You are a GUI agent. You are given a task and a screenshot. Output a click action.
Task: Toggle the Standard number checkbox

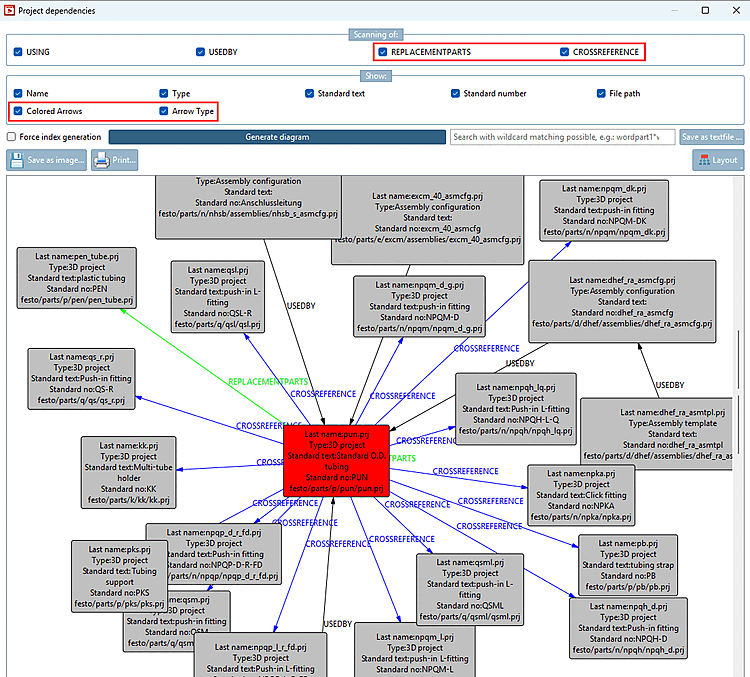[x=455, y=93]
